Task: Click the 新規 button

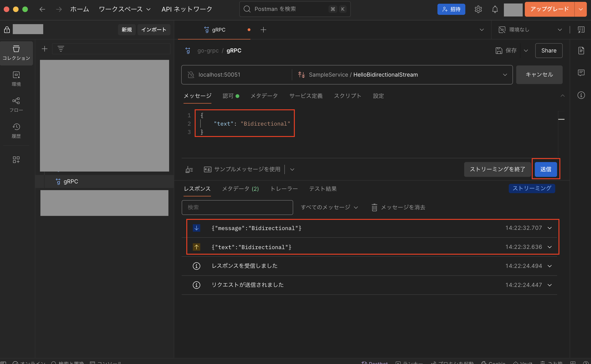Action: (127, 30)
